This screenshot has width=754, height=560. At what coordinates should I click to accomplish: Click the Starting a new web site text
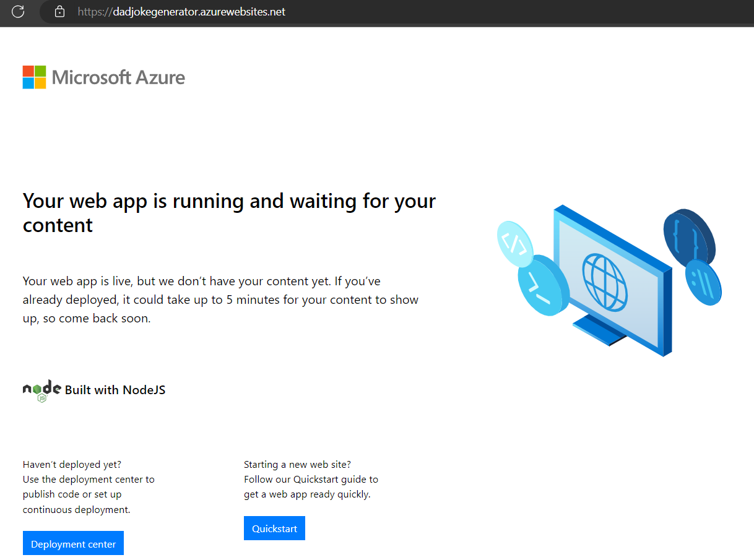click(x=297, y=464)
